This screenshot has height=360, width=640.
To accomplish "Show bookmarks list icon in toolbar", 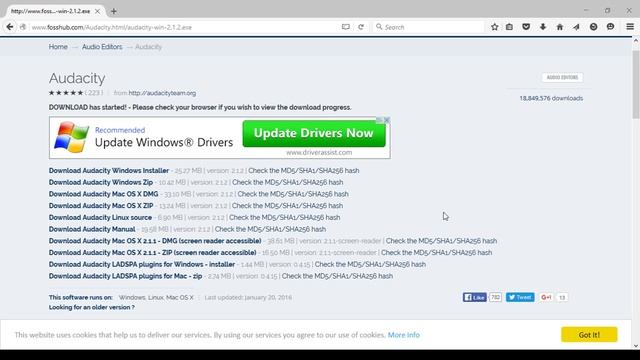I will [x=509, y=27].
